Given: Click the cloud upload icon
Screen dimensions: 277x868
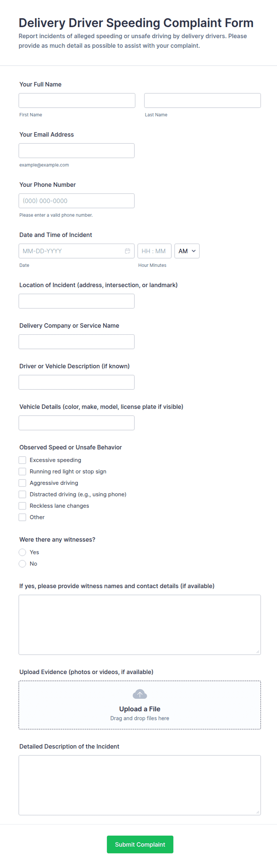Looking at the screenshot, I should (x=140, y=695).
